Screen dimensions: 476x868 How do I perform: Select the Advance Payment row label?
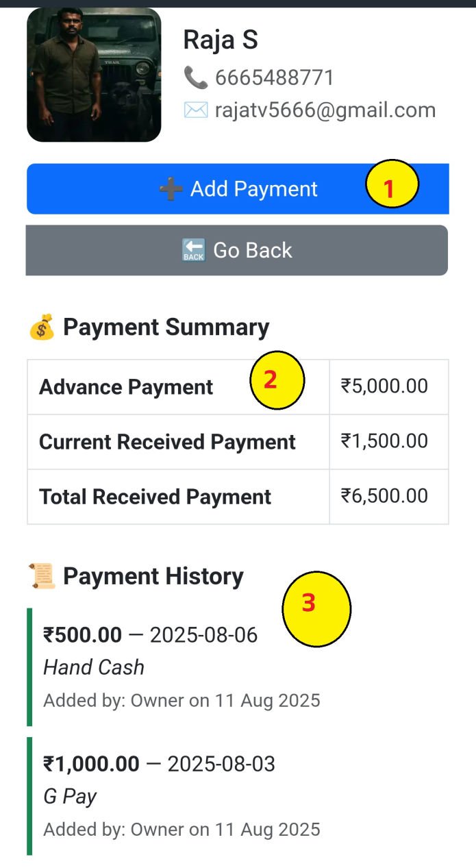coord(126,387)
